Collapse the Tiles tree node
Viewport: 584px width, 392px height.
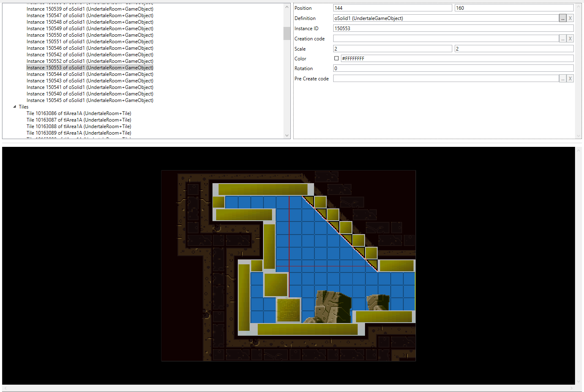[15, 107]
